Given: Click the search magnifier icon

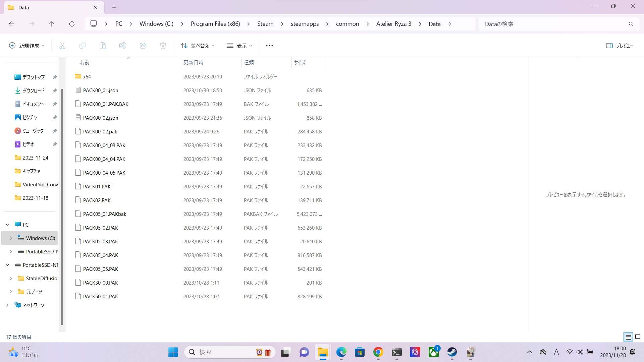Looking at the screenshot, I should pos(631,24).
